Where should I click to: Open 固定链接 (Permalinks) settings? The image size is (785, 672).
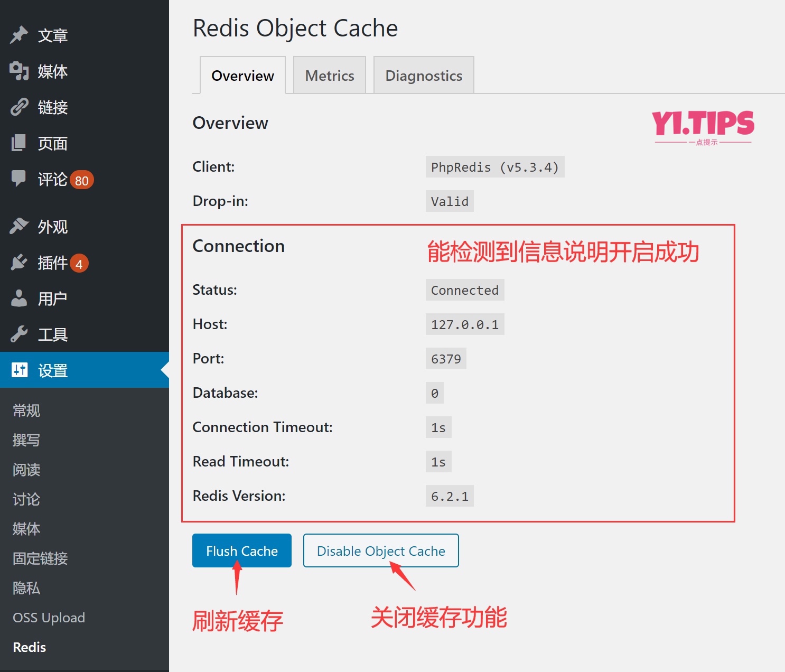click(x=40, y=558)
